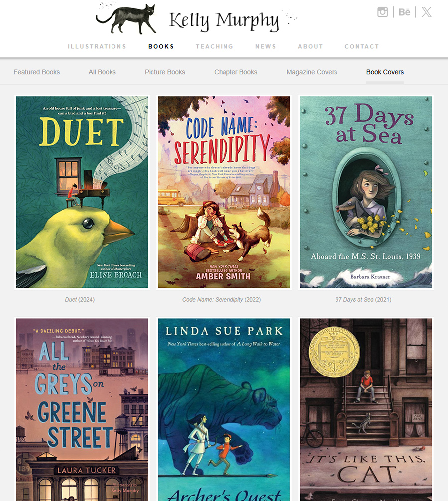Select the Books navigation item

click(161, 47)
